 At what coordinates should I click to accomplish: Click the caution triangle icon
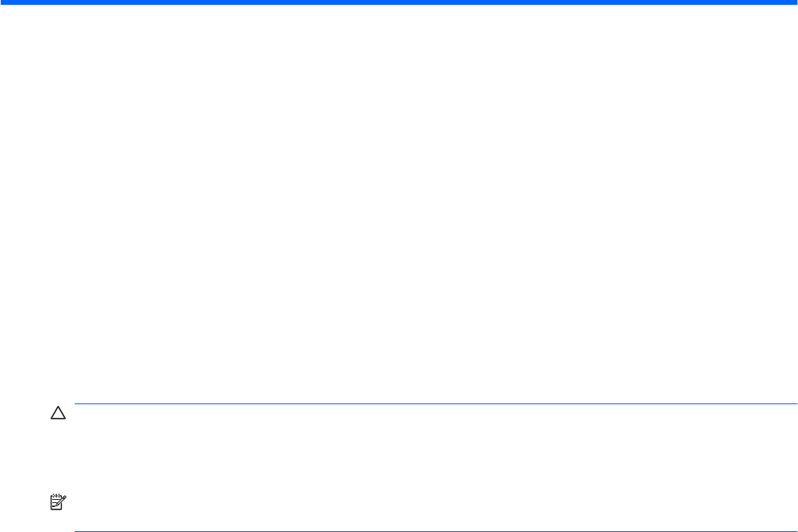coord(58,412)
